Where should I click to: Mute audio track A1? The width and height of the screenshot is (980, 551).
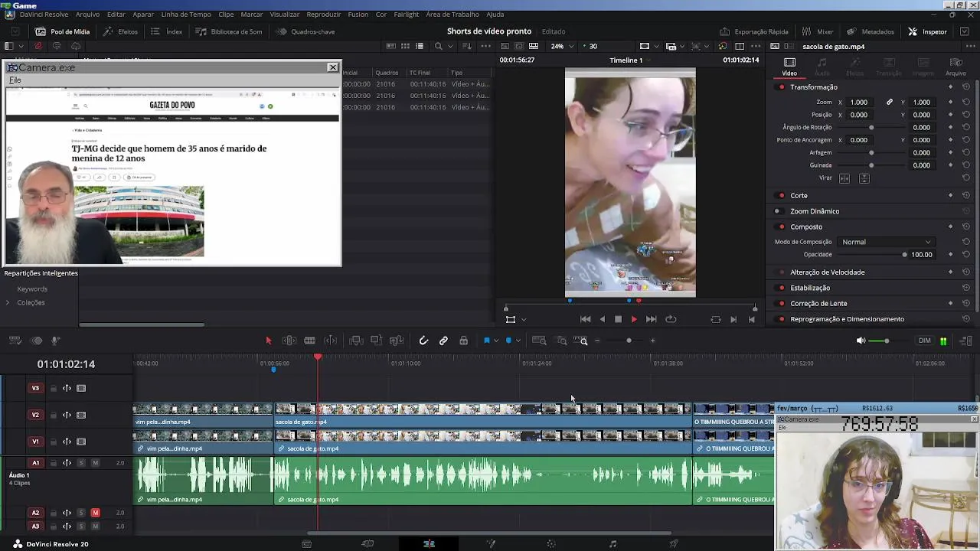pyautogui.click(x=96, y=463)
